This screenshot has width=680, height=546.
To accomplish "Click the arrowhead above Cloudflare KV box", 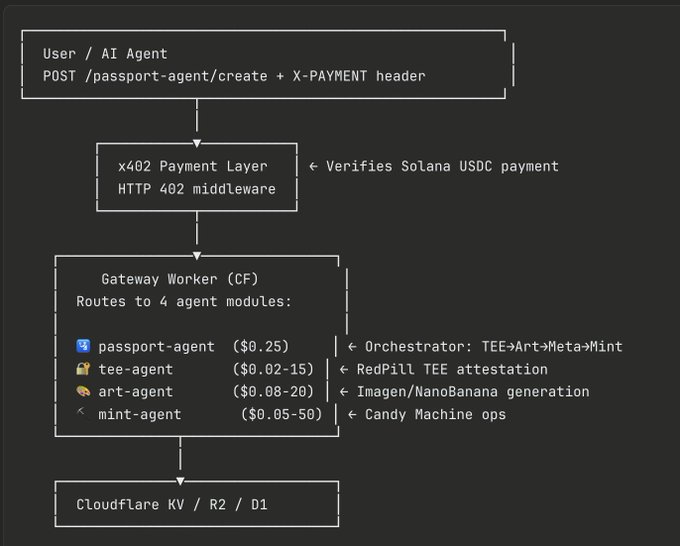I will coord(180,481).
